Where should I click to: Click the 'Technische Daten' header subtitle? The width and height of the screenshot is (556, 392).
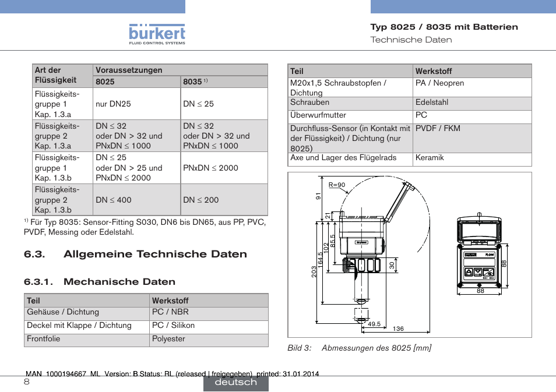(x=411, y=40)
